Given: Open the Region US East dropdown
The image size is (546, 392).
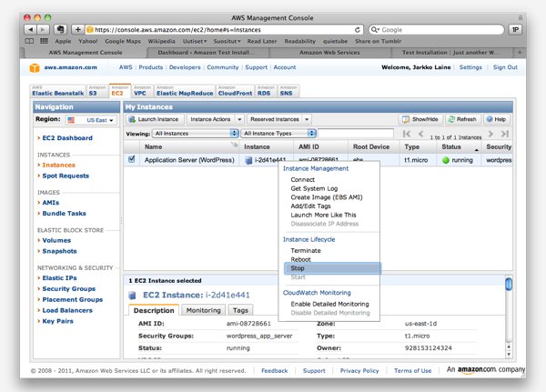Looking at the screenshot, I should (x=94, y=119).
